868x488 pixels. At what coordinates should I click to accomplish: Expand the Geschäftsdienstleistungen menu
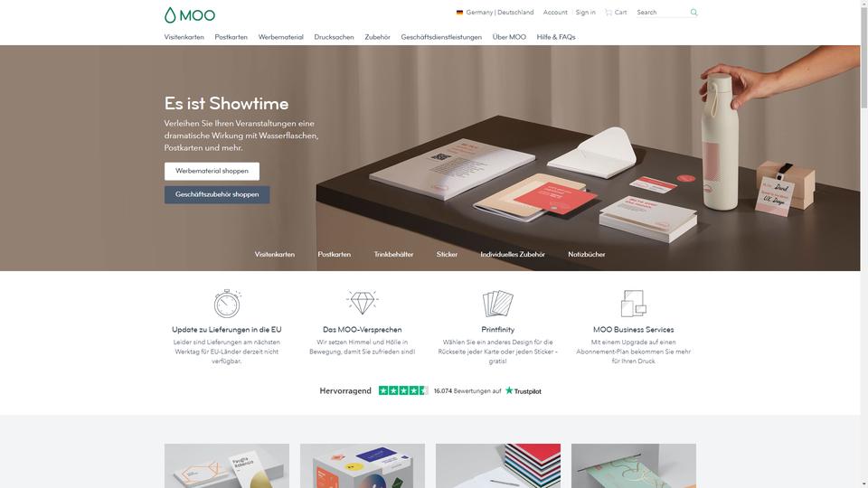441,37
